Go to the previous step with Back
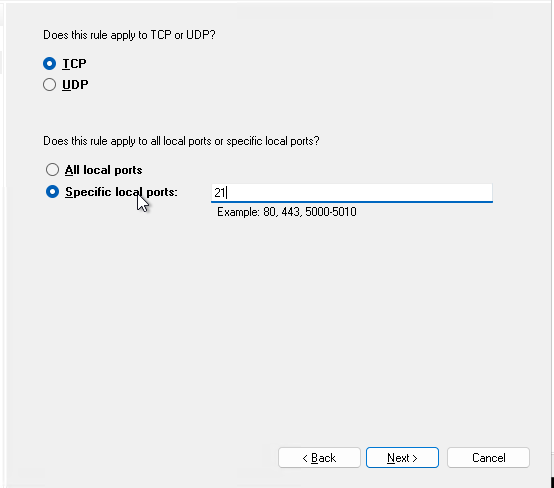Screen dimensions: 554x488 click(319, 458)
